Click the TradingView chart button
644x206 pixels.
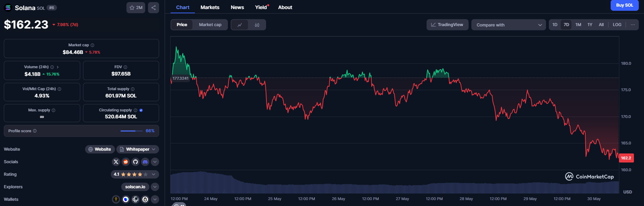point(447,25)
